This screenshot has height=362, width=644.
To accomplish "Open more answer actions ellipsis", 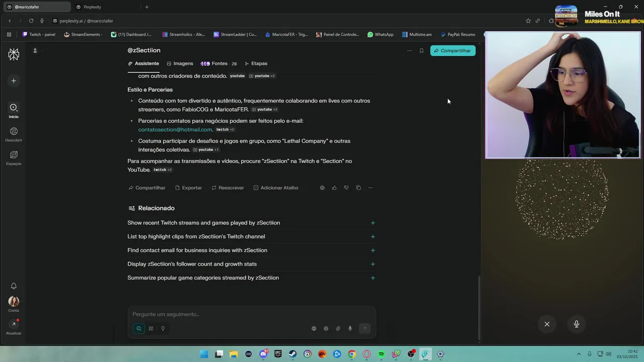I will click(x=370, y=188).
